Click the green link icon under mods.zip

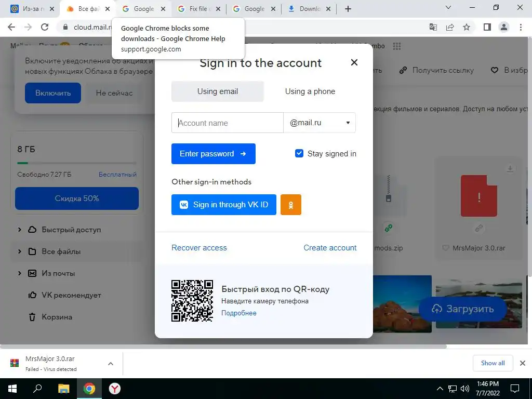click(389, 229)
